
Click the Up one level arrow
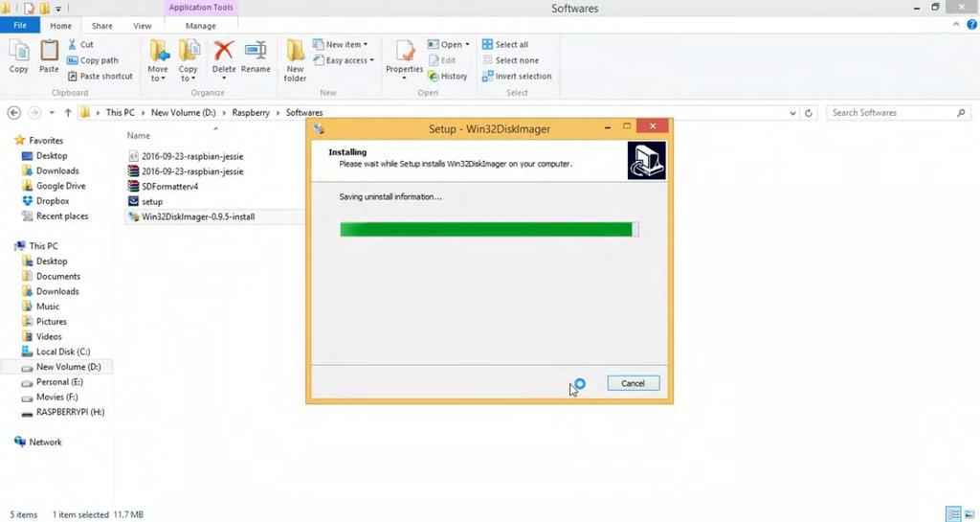tap(68, 112)
